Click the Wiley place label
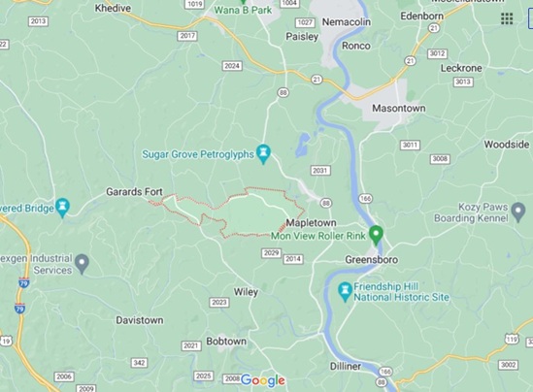Image resolution: width=533 pixels, height=392 pixels. [x=246, y=292]
